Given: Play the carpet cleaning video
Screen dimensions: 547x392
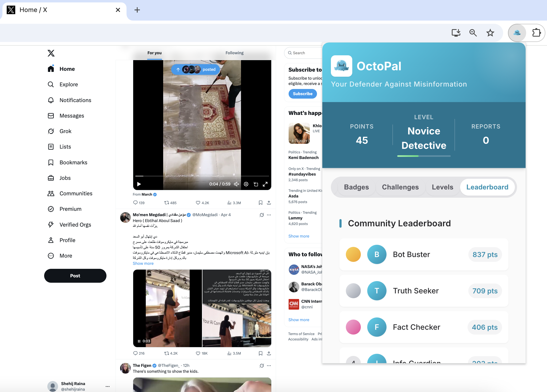Looking at the screenshot, I should (139, 184).
